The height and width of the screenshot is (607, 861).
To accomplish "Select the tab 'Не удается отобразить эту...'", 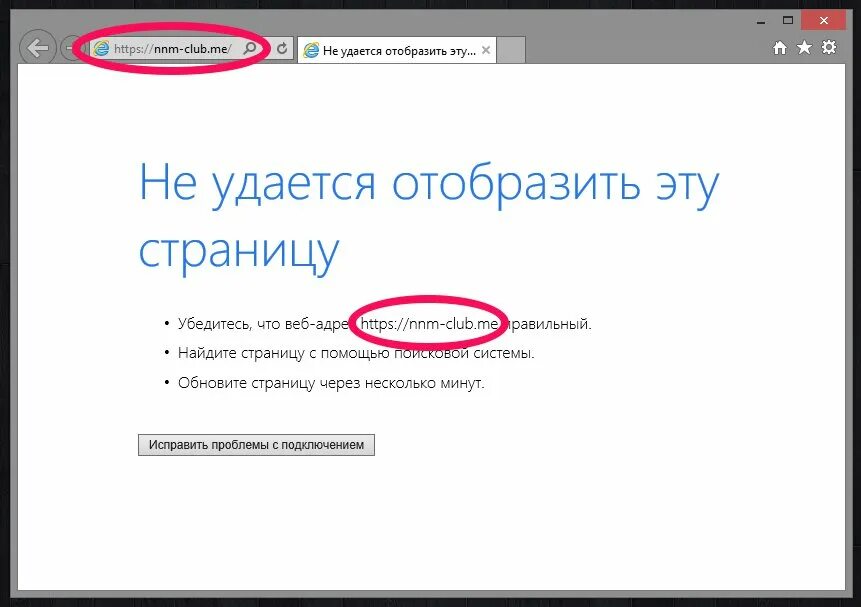I will tap(396, 51).
